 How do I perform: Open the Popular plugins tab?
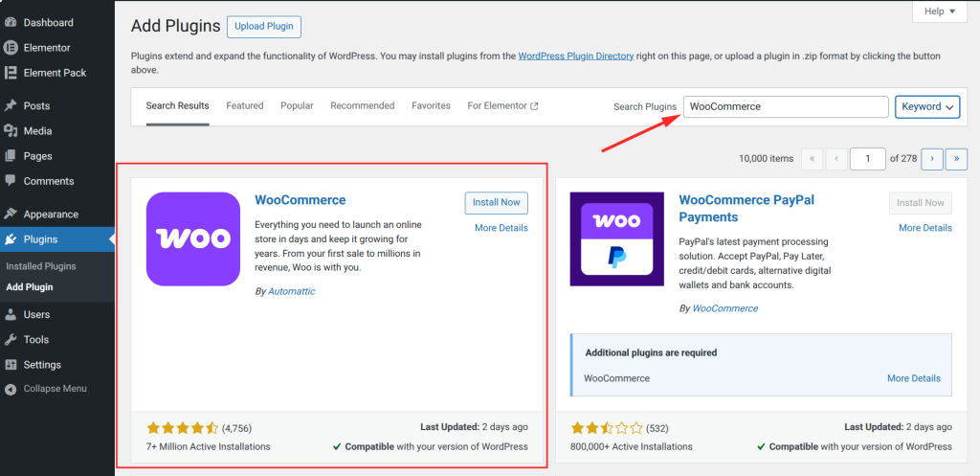pos(297,105)
